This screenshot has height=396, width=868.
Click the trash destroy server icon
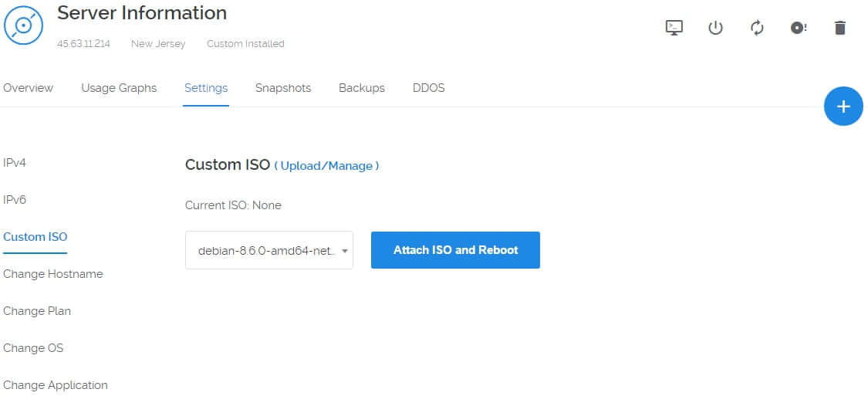click(x=839, y=28)
